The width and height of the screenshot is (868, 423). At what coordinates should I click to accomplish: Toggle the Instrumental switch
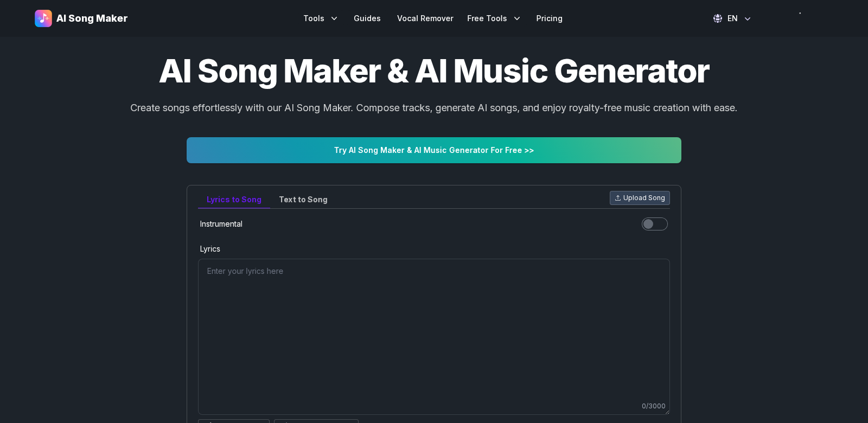655,224
